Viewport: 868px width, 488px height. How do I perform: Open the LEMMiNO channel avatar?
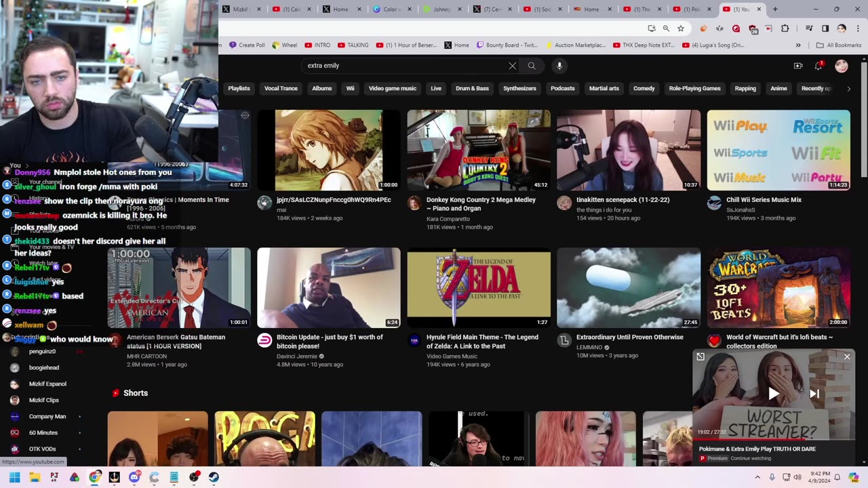click(564, 340)
